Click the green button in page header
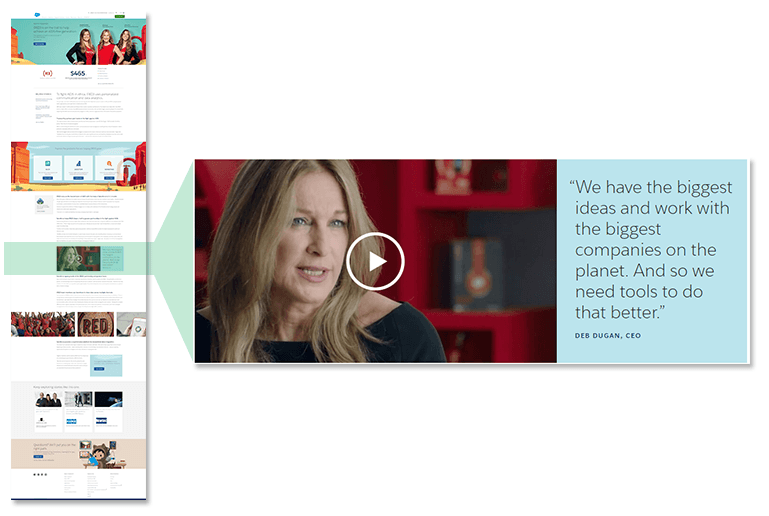This screenshot has width=769, height=516. click(119, 16)
